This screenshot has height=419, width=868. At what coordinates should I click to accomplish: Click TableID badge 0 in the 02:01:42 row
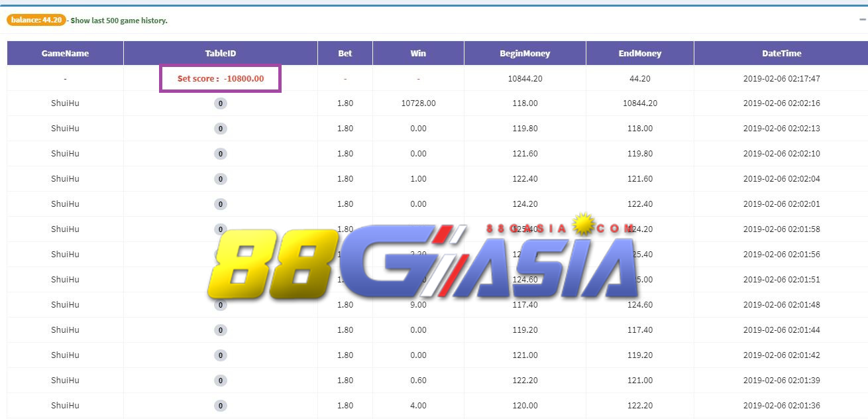221,355
